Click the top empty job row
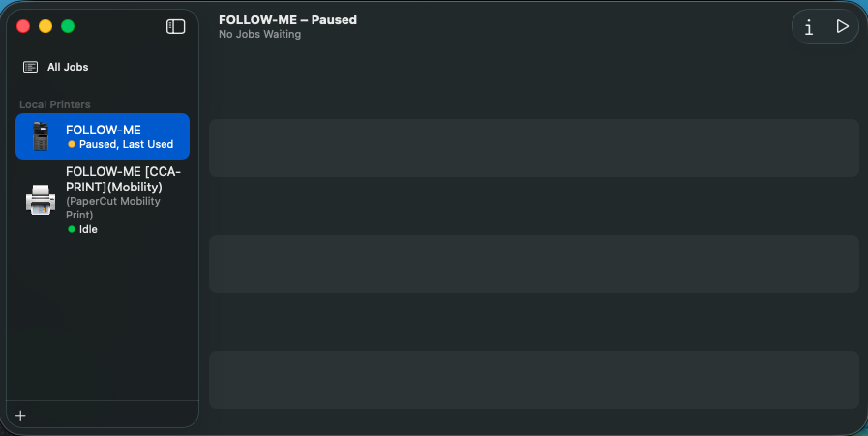 point(533,148)
